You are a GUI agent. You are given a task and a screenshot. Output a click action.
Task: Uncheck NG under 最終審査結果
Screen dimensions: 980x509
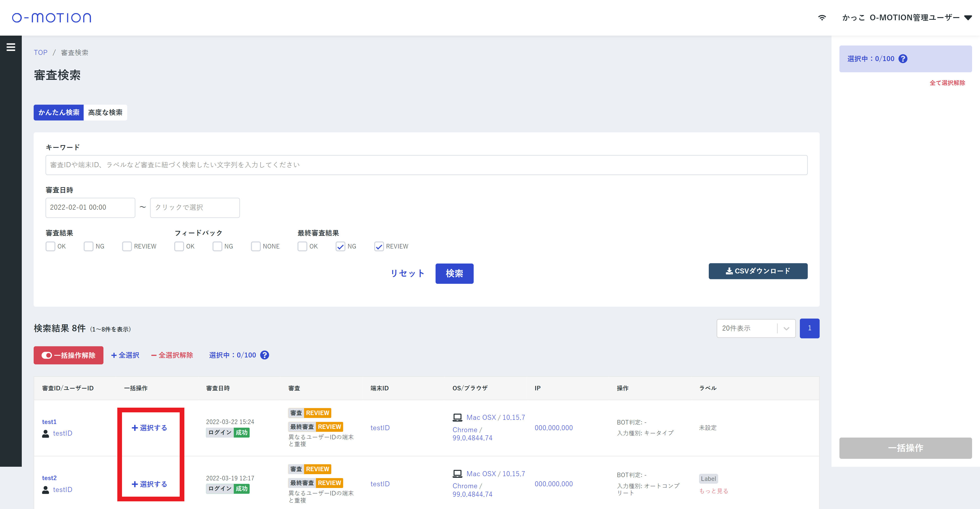pyautogui.click(x=340, y=246)
